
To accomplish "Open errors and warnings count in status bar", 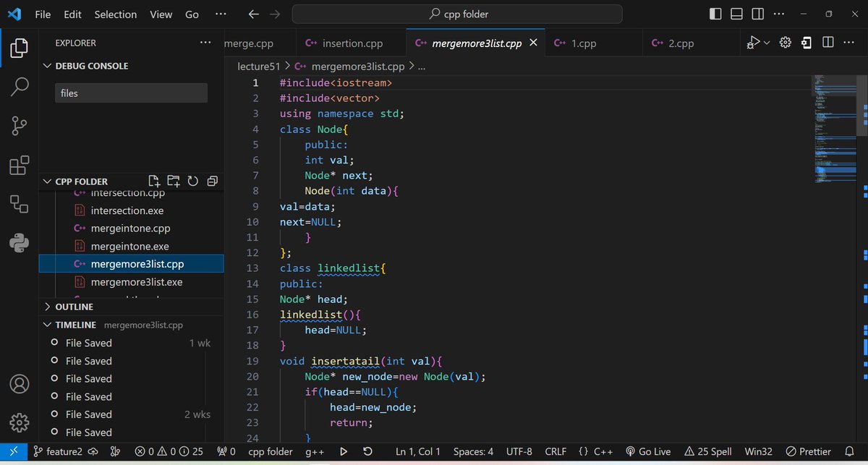I will [x=169, y=451].
